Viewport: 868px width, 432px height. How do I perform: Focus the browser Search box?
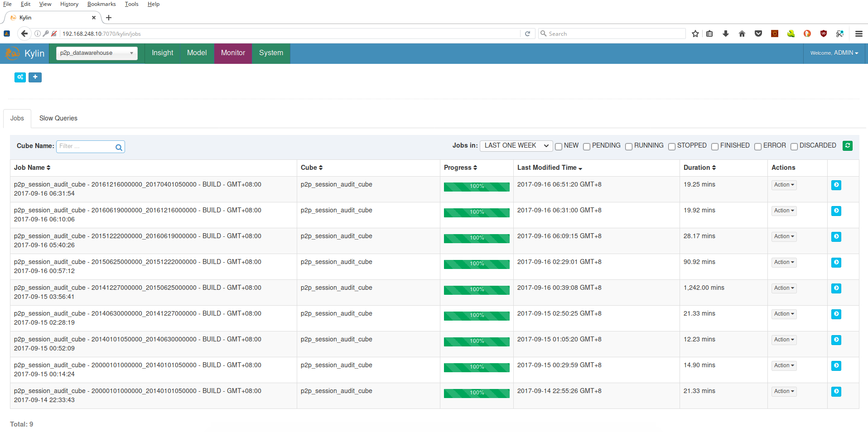[x=612, y=34]
